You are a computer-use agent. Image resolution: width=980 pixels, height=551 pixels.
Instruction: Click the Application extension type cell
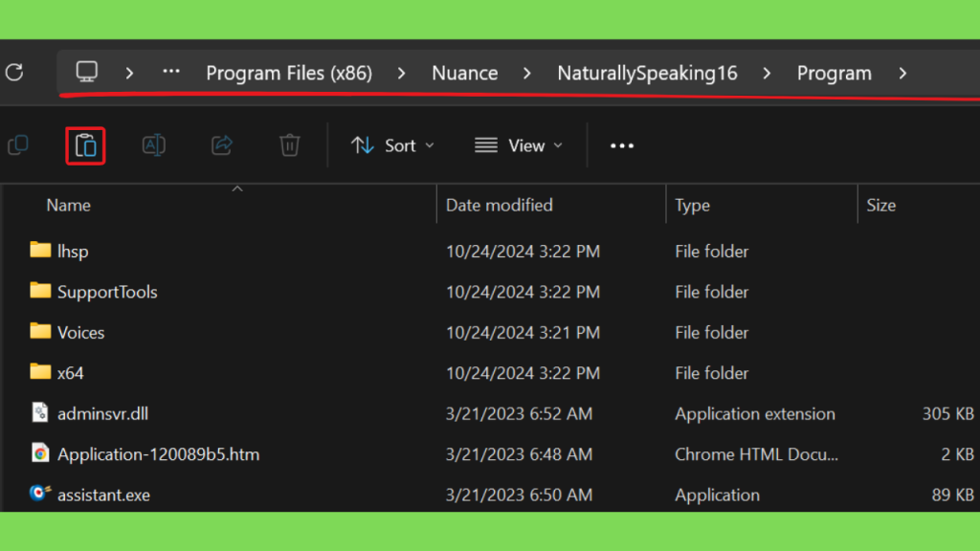(x=755, y=413)
